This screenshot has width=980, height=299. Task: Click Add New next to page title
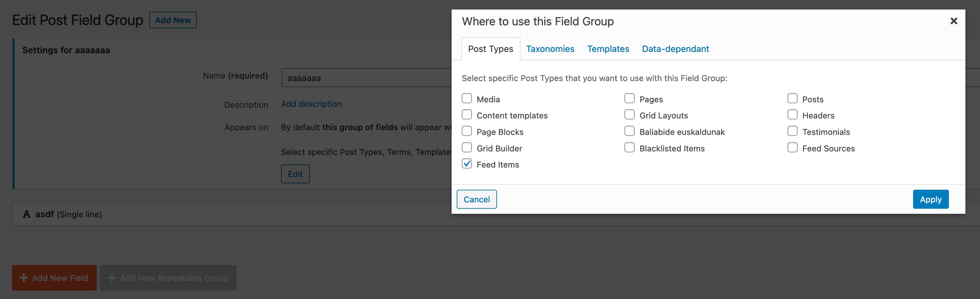point(173,20)
